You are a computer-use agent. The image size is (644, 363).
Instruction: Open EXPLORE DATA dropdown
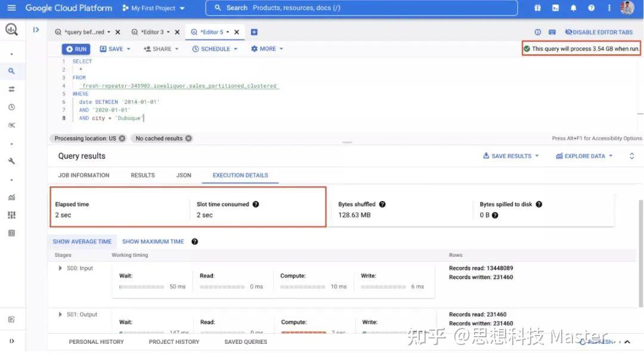584,156
